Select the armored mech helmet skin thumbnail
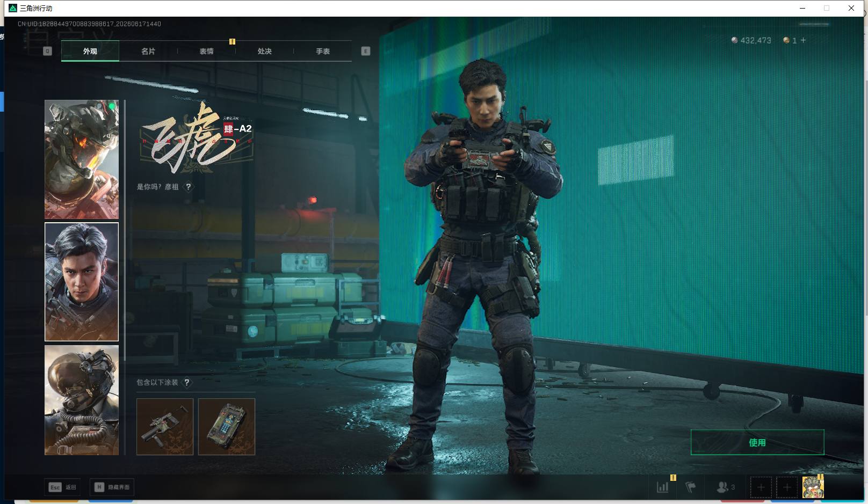868x504 pixels. click(x=82, y=159)
